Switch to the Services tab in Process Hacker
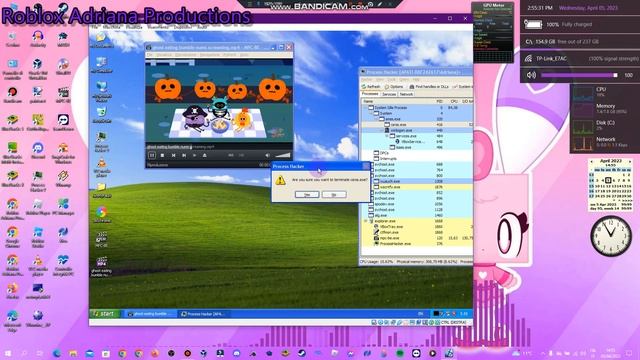This screenshot has width=640, height=360. coord(389,94)
